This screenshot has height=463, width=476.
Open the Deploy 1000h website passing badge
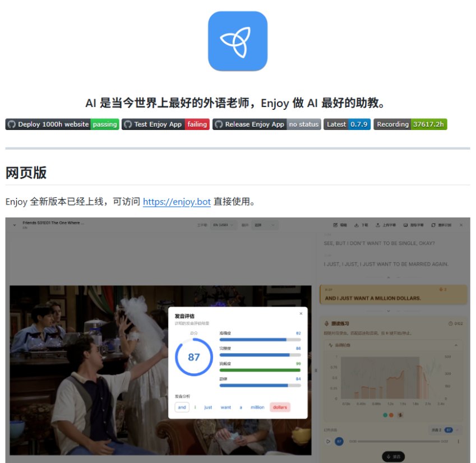click(x=62, y=124)
